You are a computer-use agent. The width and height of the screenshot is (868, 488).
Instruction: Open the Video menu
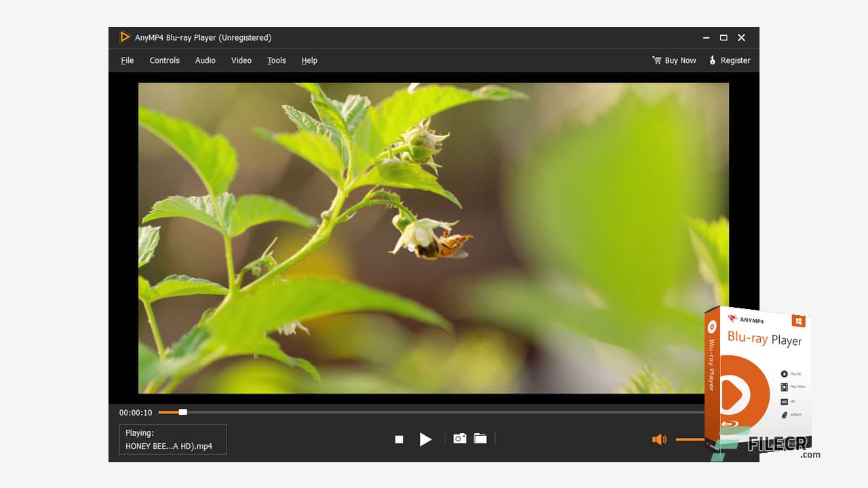tap(241, 60)
